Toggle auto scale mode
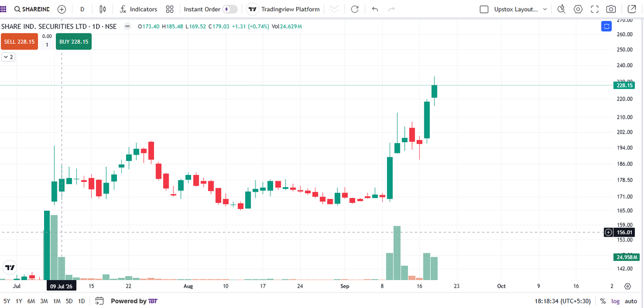 pyautogui.click(x=631, y=301)
